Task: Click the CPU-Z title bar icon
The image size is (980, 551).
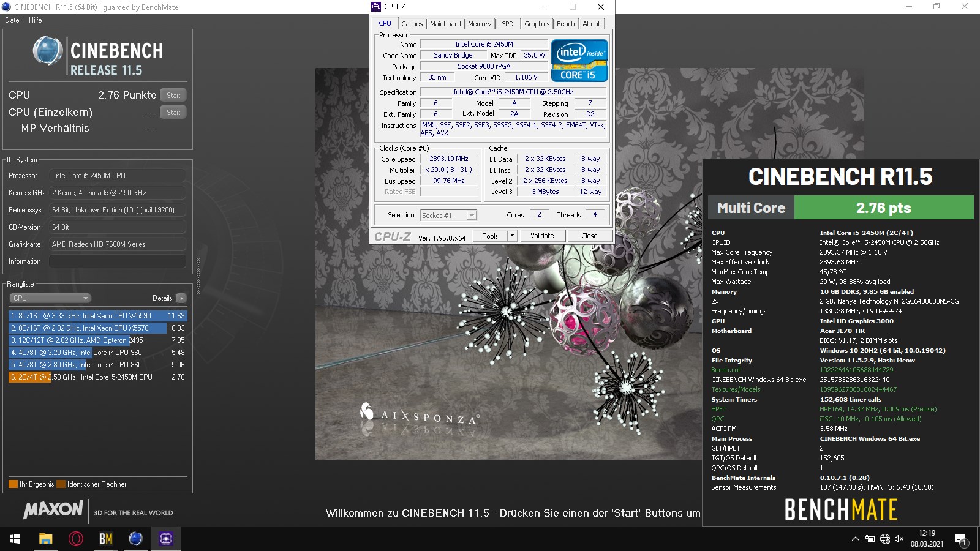Action: point(376,7)
